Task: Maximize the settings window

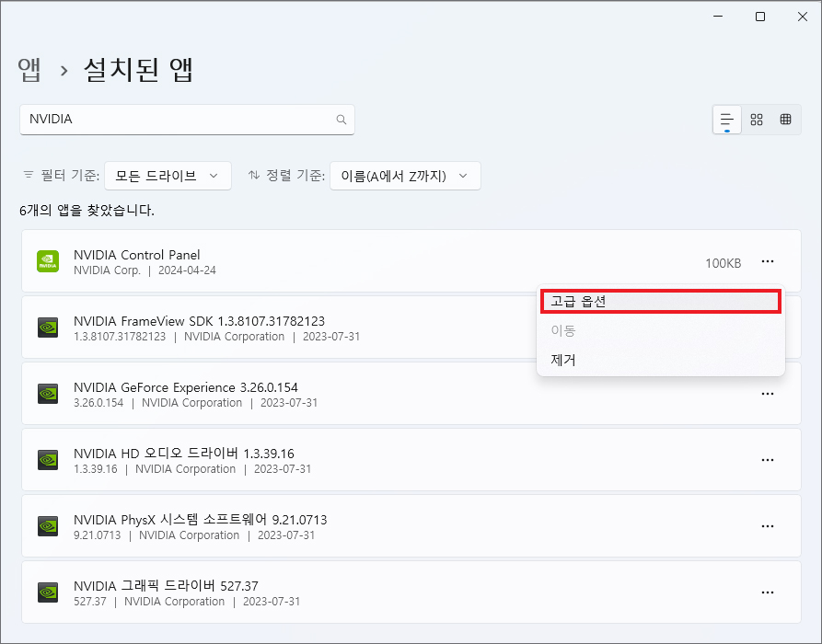Action: coord(760,17)
